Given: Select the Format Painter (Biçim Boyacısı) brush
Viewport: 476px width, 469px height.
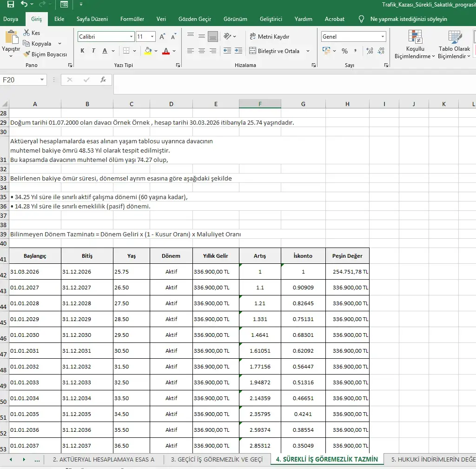Looking at the screenshot, I should (26, 54).
